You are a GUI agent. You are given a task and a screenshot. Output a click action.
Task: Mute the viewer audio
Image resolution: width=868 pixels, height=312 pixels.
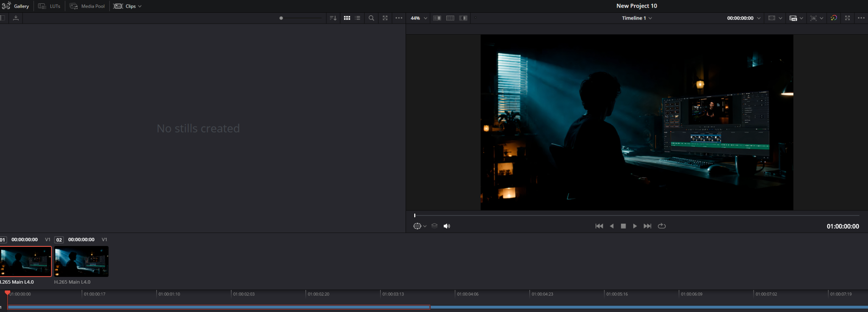click(447, 226)
